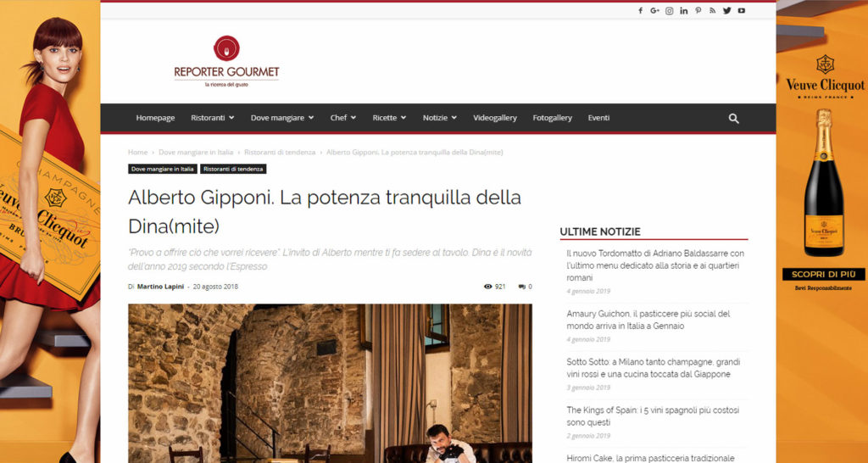The height and width of the screenshot is (463, 868).
Task: Open the Facebook social icon
Action: 641,10
